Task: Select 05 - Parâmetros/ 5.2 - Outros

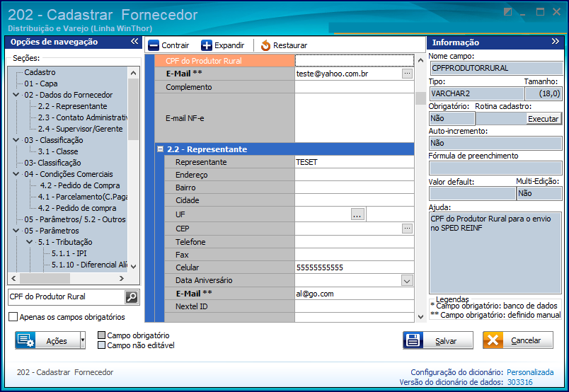Action: pyautogui.click(x=75, y=219)
